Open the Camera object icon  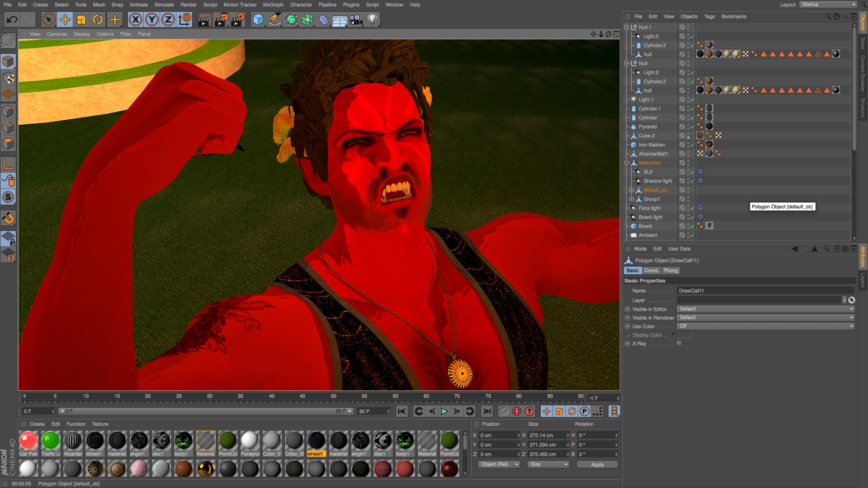pyautogui.click(x=356, y=19)
